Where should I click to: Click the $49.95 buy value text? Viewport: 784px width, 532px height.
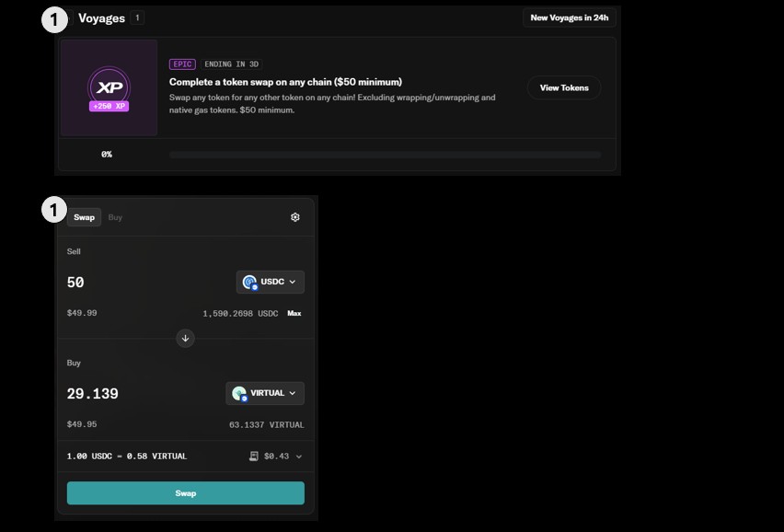[82, 424]
